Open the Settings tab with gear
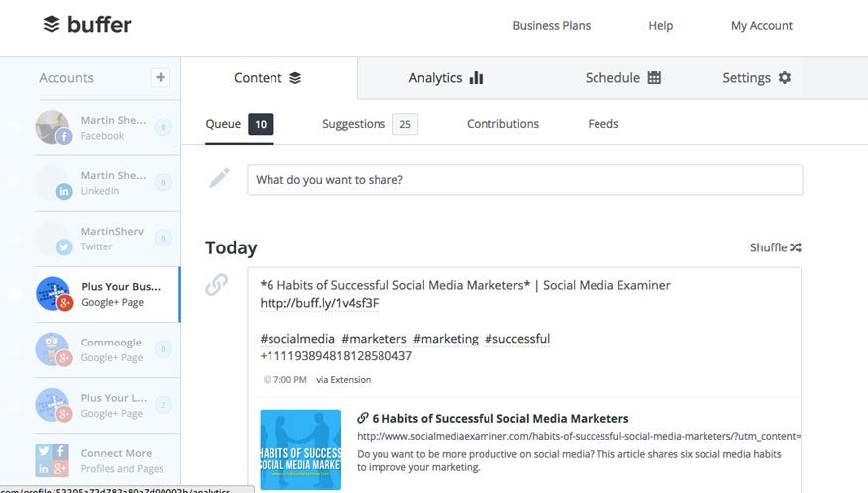The image size is (868, 493). [x=757, y=78]
